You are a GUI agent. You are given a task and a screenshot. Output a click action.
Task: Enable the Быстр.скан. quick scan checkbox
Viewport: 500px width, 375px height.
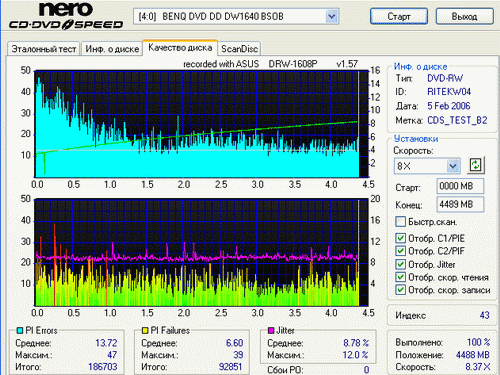tap(400, 222)
